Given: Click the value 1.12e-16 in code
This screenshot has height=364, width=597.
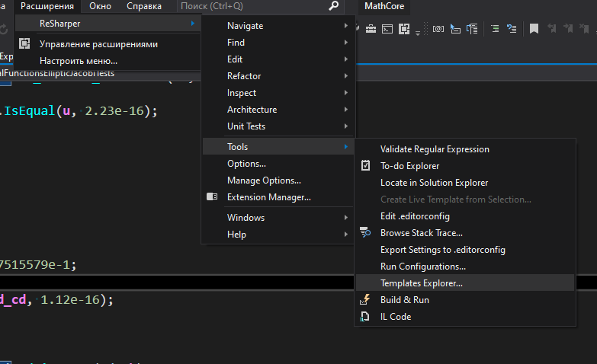Looking at the screenshot, I should [70, 300].
